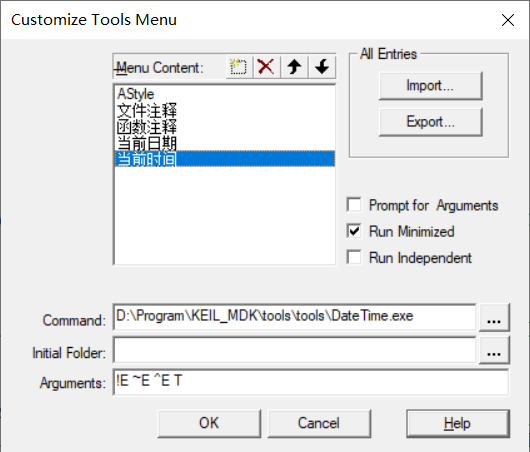Close the Customize Tools Menu dialog
The height and width of the screenshot is (452, 530).
[x=508, y=20]
